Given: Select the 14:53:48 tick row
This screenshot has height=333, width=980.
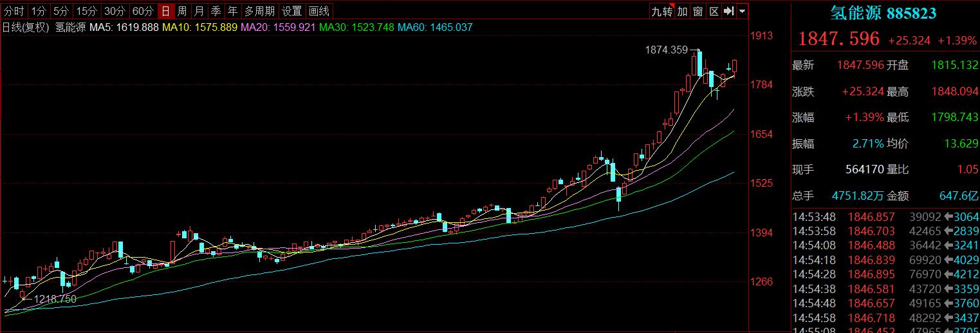Looking at the screenshot, I should (x=885, y=217).
